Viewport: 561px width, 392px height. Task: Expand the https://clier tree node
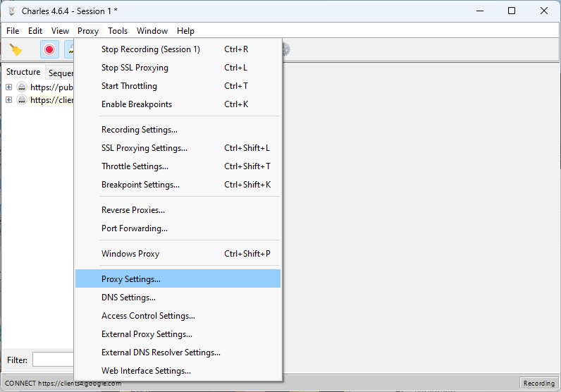pos(9,99)
